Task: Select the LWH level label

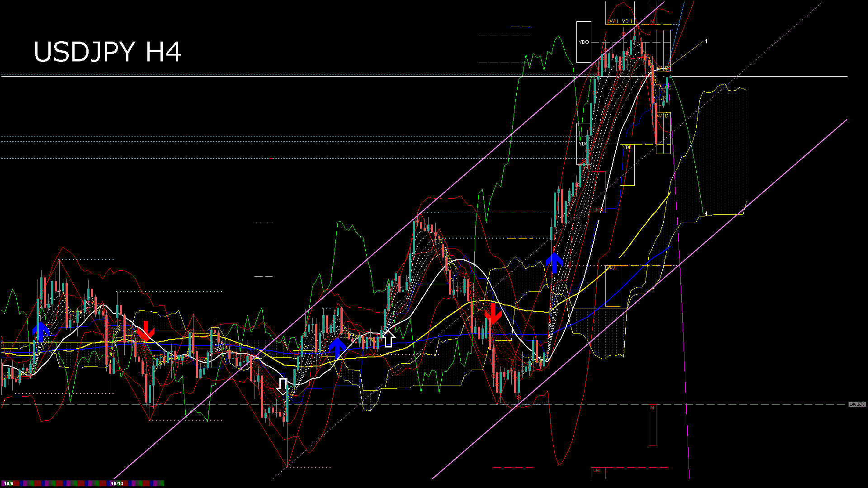Action: [612, 21]
